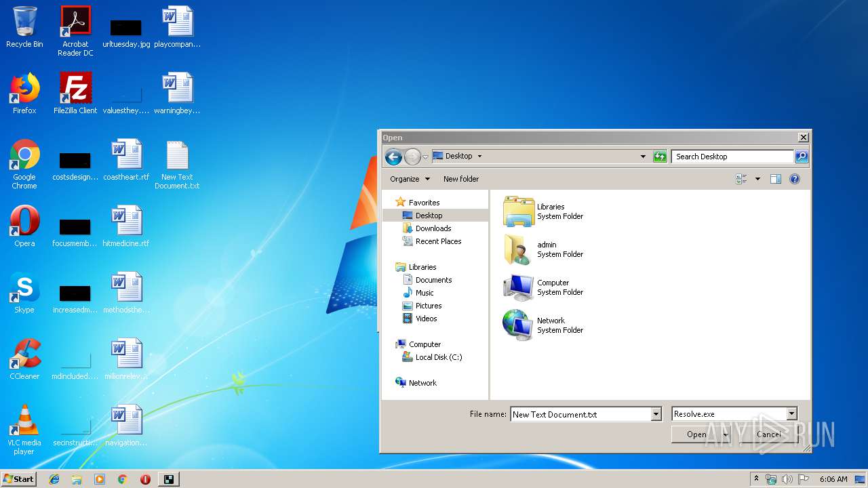Toggle the preview pane icon

(x=776, y=179)
